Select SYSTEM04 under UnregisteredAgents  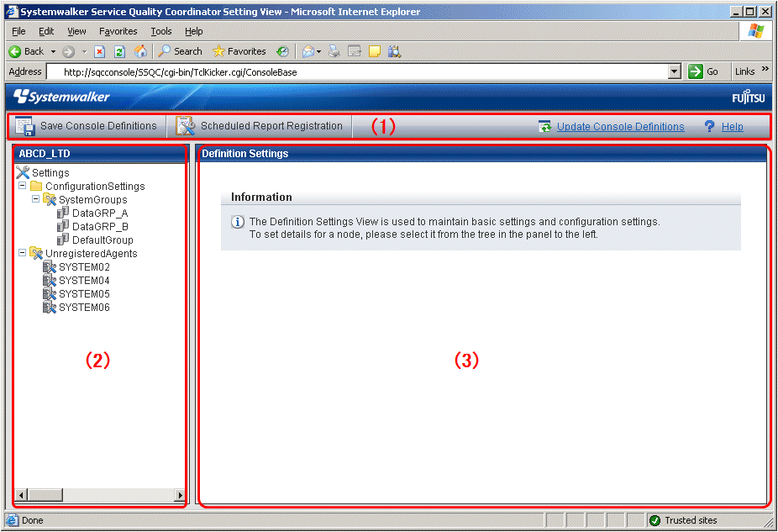click(84, 281)
